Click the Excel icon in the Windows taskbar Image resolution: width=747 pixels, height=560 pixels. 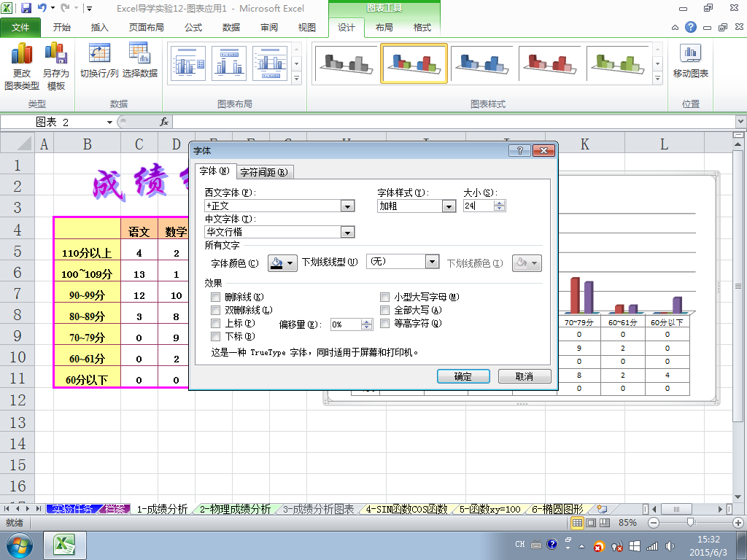point(66,545)
